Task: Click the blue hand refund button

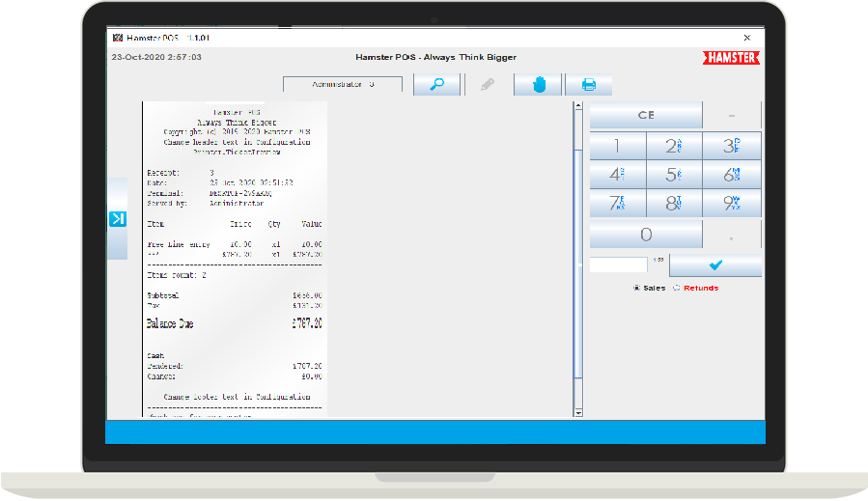Action: pyautogui.click(x=538, y=85)
